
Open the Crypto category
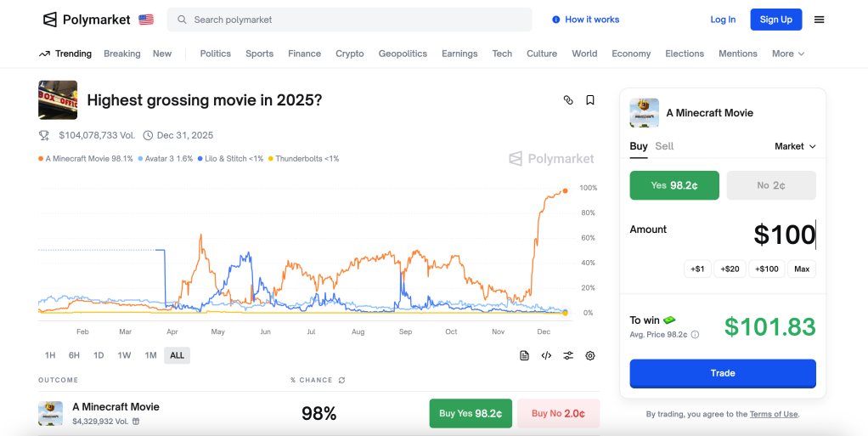coord(349,54)
